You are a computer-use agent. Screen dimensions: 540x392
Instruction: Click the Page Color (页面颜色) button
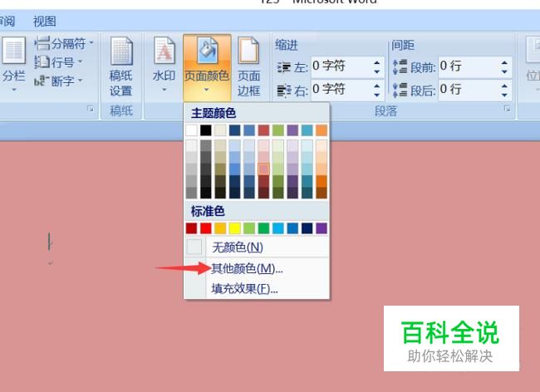point(207,67)
